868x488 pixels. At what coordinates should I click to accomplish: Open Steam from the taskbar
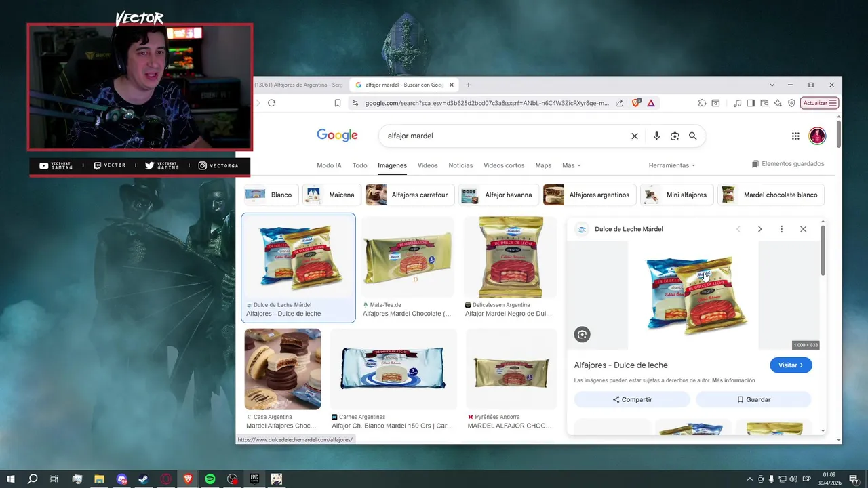click(144, 479)
